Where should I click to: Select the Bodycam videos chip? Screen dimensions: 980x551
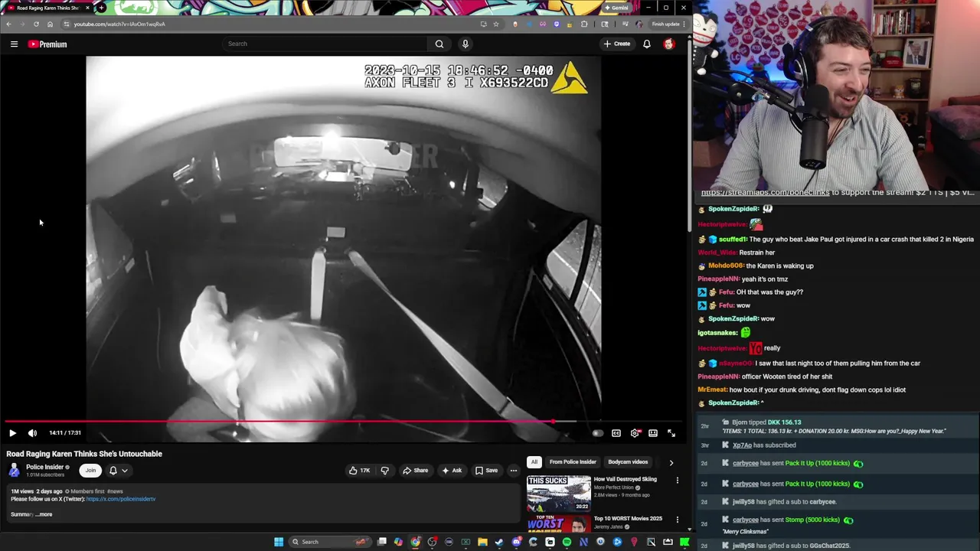point(628,462)
